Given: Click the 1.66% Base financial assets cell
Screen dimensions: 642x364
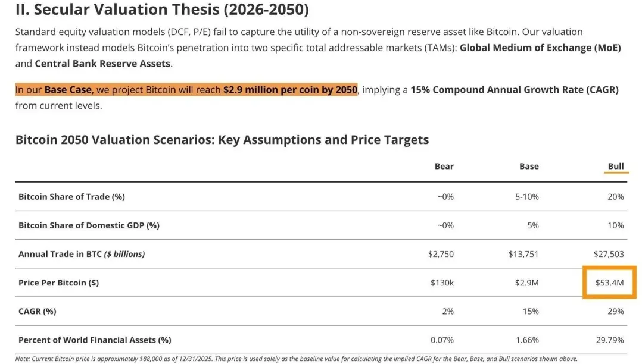Looking at the screenshot, I should (x=526, y=340).
